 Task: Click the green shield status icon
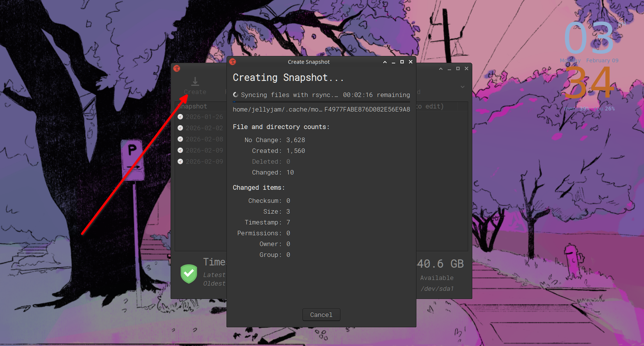click(x=189, y=273)
